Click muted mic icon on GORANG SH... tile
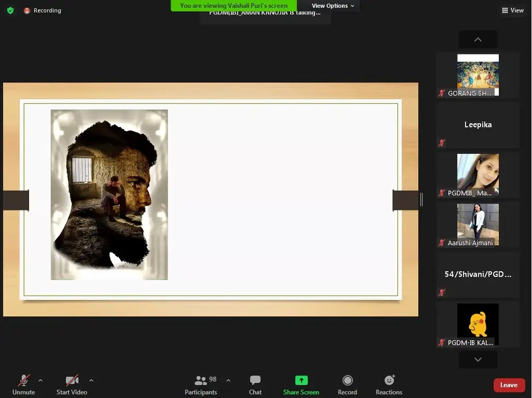Viewport: 532px width, 398px height. click(x=441, y=93)
